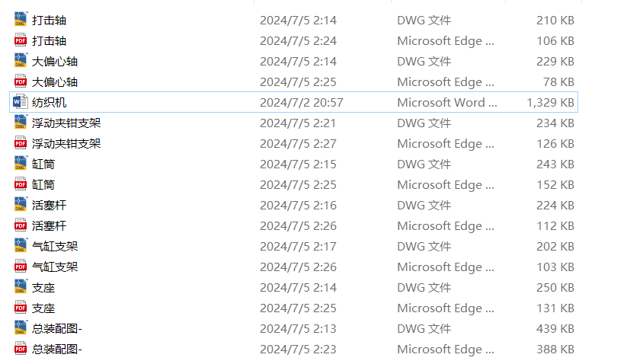Click the DWG icon for 总装配图-
The height and width of the screenshot is (364, 627).
tap(21, 327)
